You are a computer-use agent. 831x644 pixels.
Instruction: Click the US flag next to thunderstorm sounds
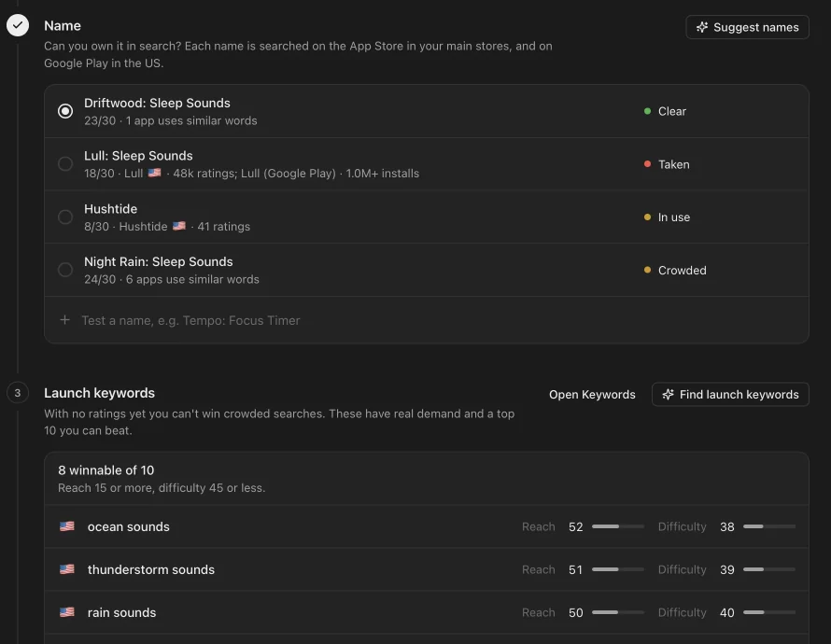pyautogui.click(x=67, y=568)
